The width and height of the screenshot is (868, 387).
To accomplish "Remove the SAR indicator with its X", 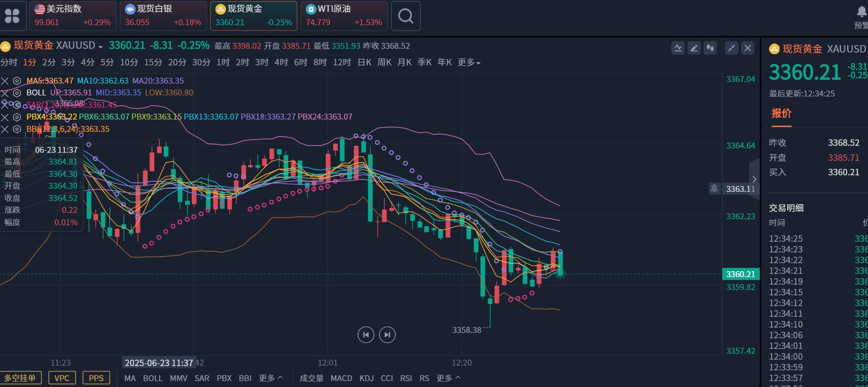I will [5, 105].
